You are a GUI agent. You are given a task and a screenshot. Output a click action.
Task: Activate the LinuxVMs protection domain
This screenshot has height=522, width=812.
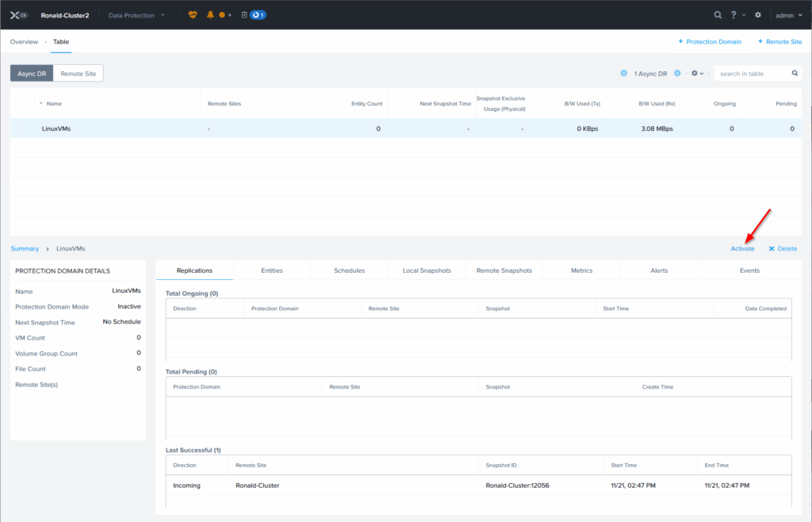pyautogui.click(x=742, y=248)
